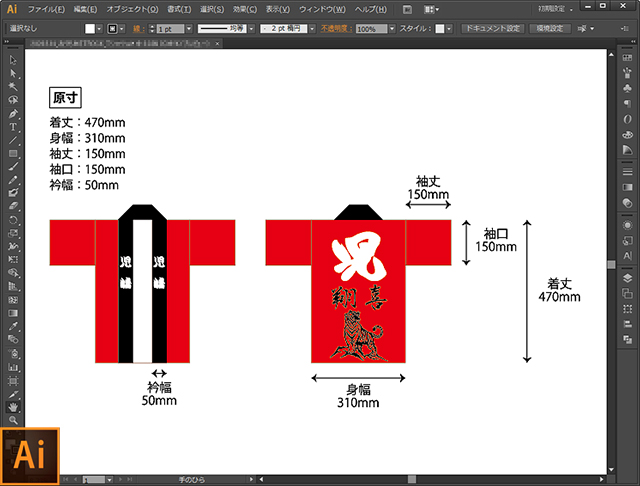Click the fill color swatch
The image size is (640, 486).
click(89, 29)
